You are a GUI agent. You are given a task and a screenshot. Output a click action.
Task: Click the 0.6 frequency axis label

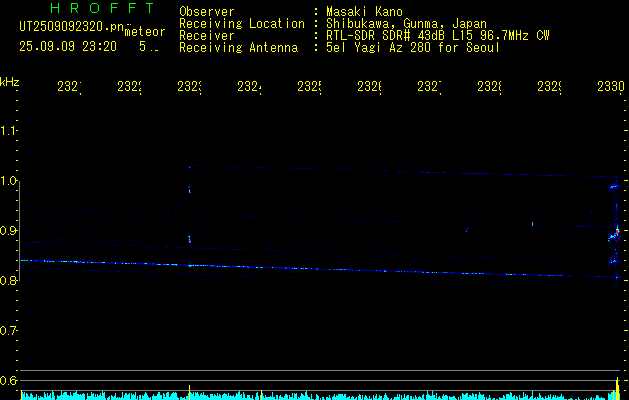[x=8, y=380]
